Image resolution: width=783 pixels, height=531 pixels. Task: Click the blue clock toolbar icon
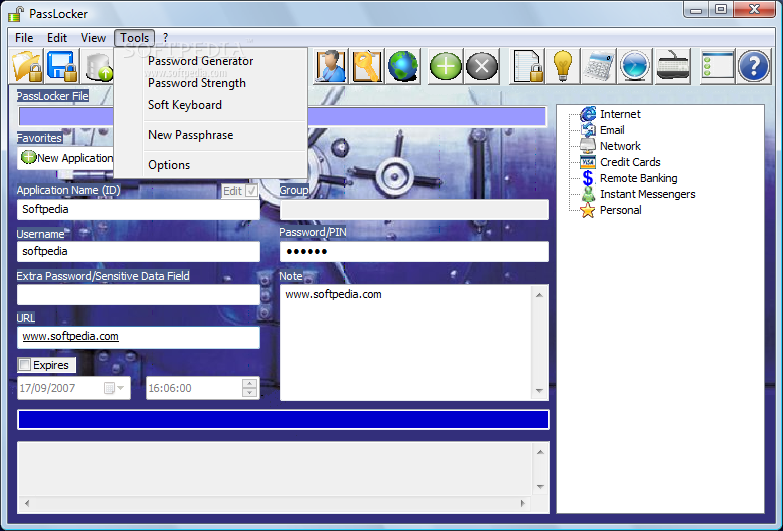pyautogui.click(x=635, y=66)
